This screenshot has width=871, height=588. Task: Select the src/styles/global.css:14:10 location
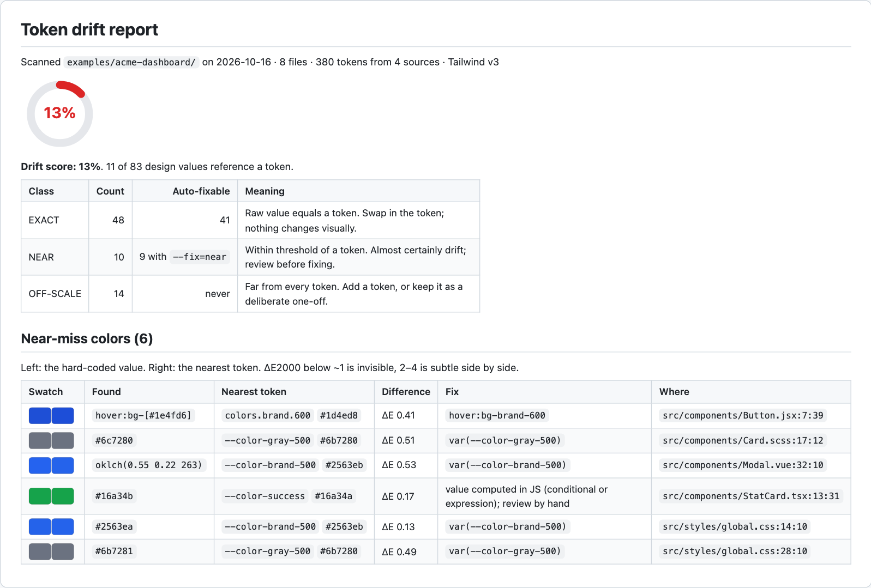click(x=735, y=527)
